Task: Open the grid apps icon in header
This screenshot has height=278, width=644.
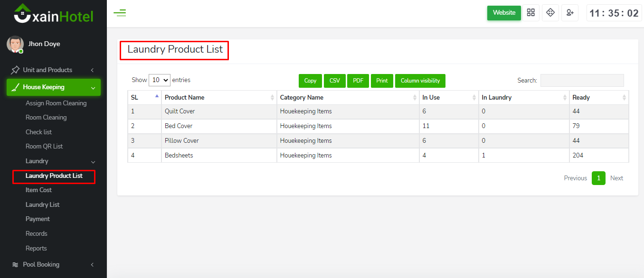Action: [x=530, y=13]
